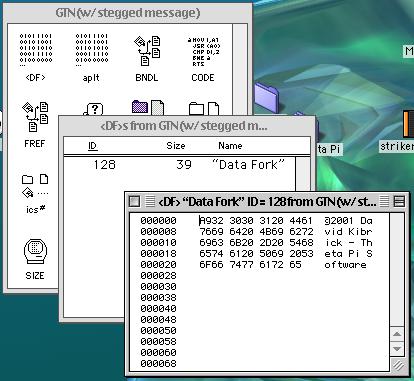Click the close box of Data Fork window

(134, 201)
